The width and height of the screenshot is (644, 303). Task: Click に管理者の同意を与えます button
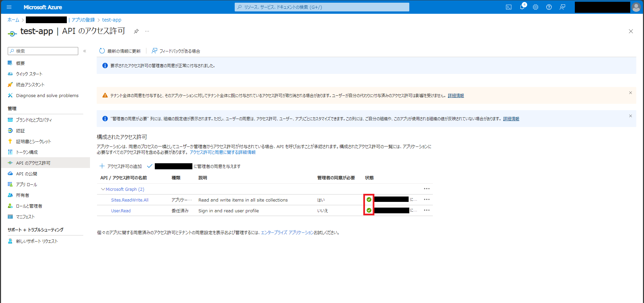[194, 166]
